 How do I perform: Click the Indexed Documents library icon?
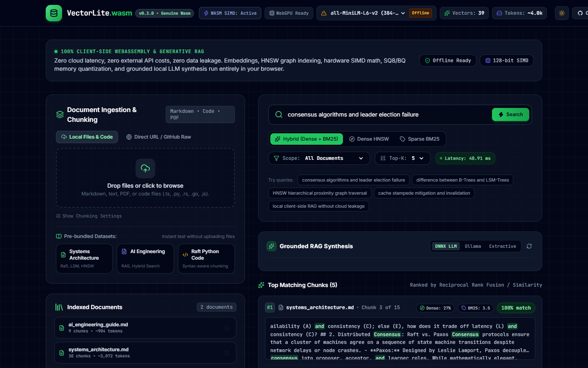(x=59, y=307)
